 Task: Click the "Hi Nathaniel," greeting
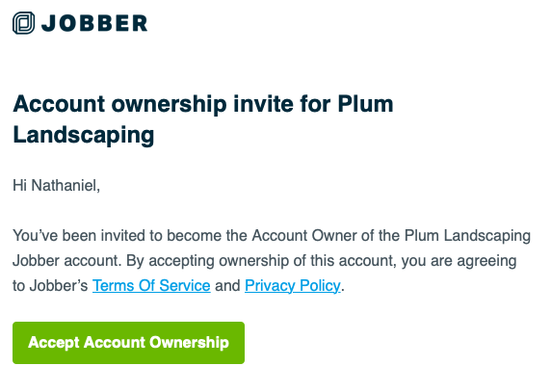coord(56,186)
